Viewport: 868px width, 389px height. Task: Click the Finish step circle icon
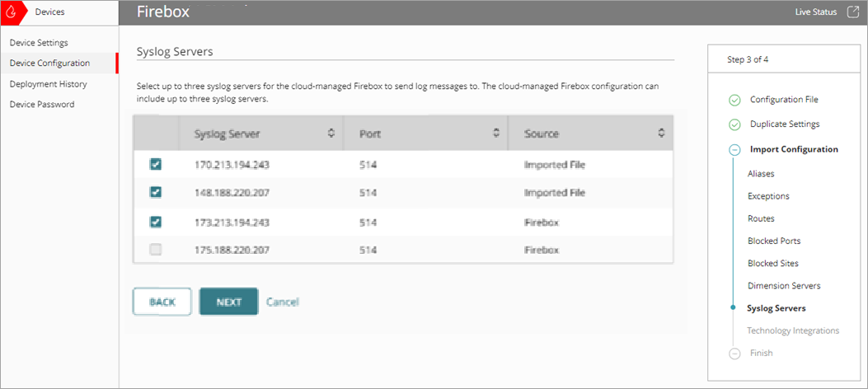point(734,354)
